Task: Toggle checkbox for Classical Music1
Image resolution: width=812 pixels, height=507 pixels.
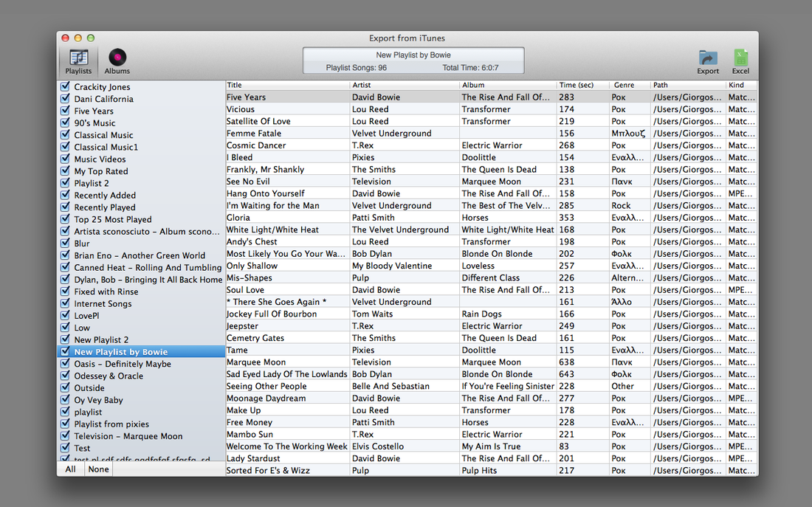Action: click(65, 147)
